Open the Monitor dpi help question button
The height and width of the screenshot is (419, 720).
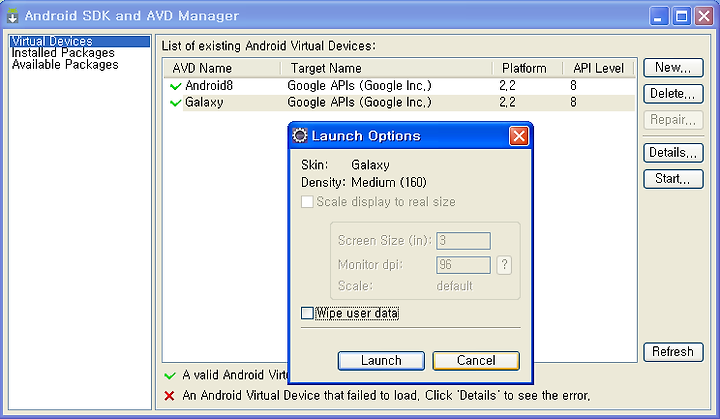(x=504, y=265)
